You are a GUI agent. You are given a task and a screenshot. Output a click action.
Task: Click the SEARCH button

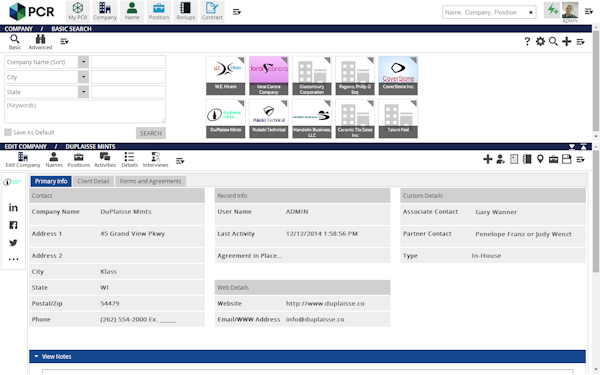point(151,133)
